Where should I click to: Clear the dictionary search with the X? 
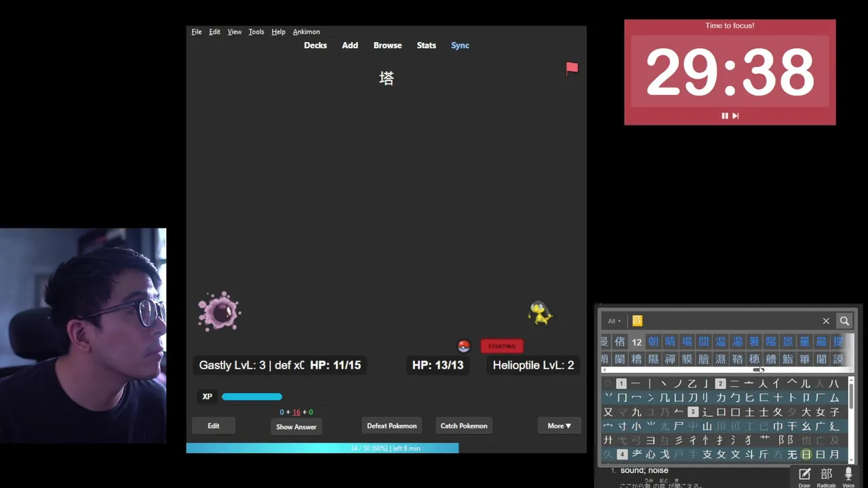click(826, 321)
